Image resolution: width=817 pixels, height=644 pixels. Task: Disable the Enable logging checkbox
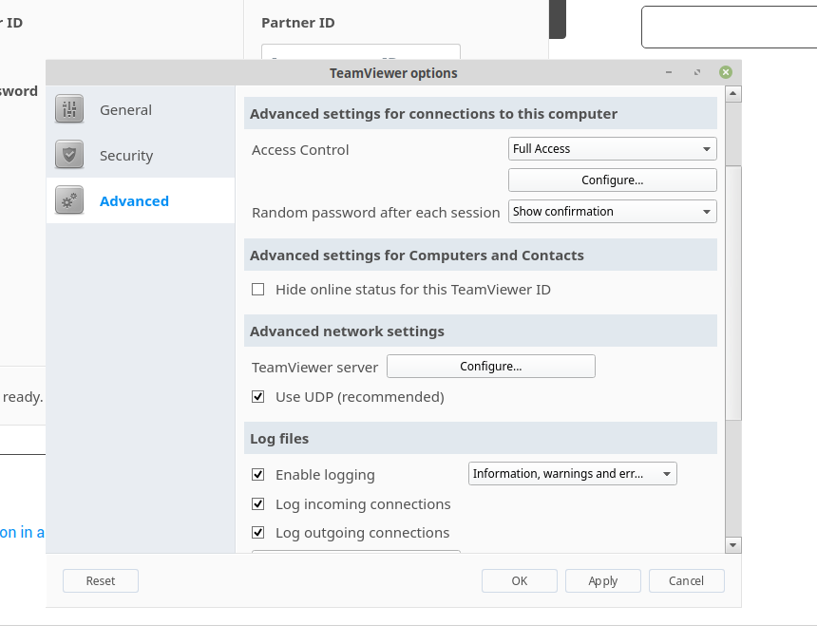(x=258, y=475)
